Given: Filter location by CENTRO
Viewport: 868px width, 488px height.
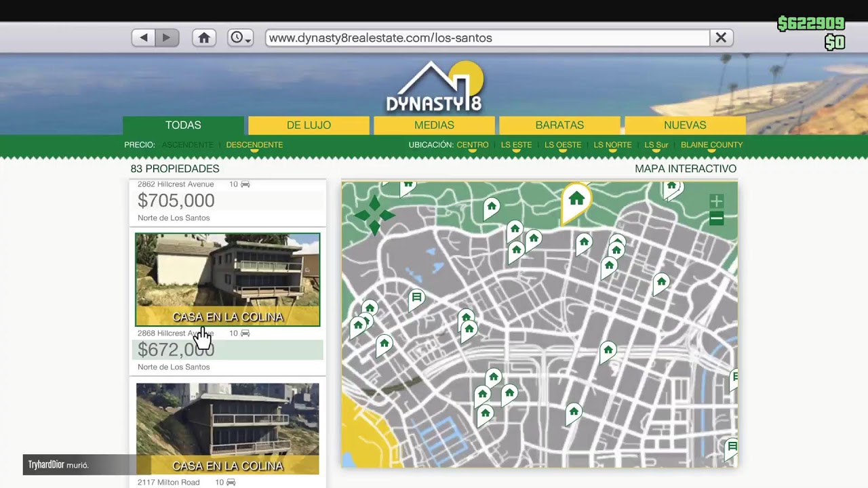Looking at the screenshot, I should tap(473, 145).
